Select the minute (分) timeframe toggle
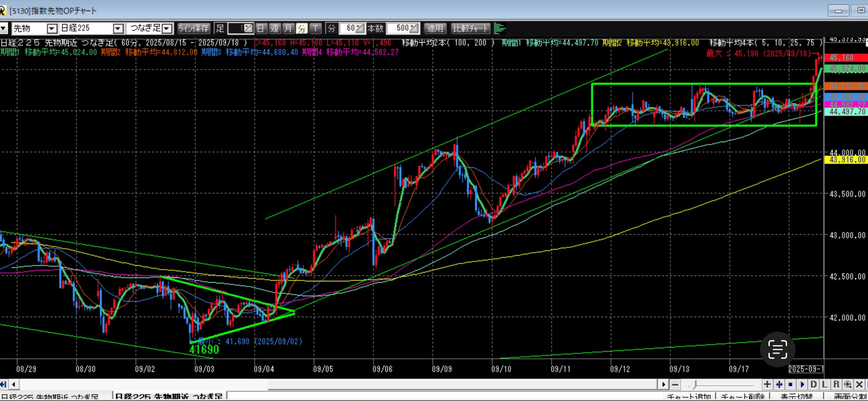This screenshot has height=401, width=868. click(x=302, y=28)
